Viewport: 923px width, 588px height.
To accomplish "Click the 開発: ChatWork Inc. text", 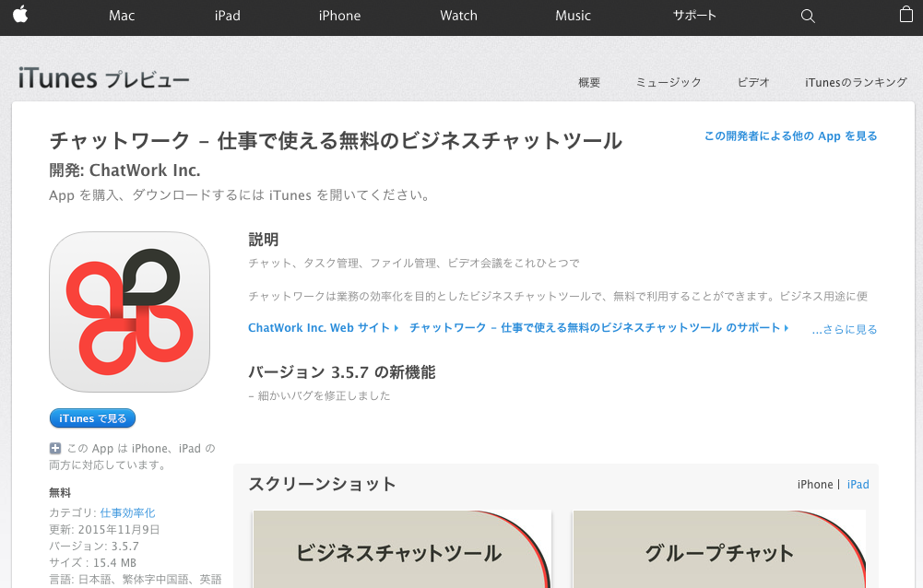I will (x=124, y=171).
